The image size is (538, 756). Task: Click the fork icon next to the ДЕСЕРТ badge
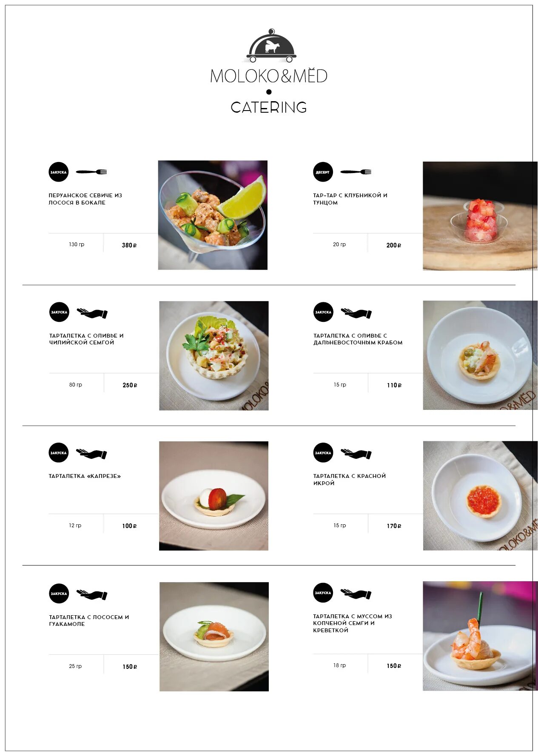pos(356,172)
